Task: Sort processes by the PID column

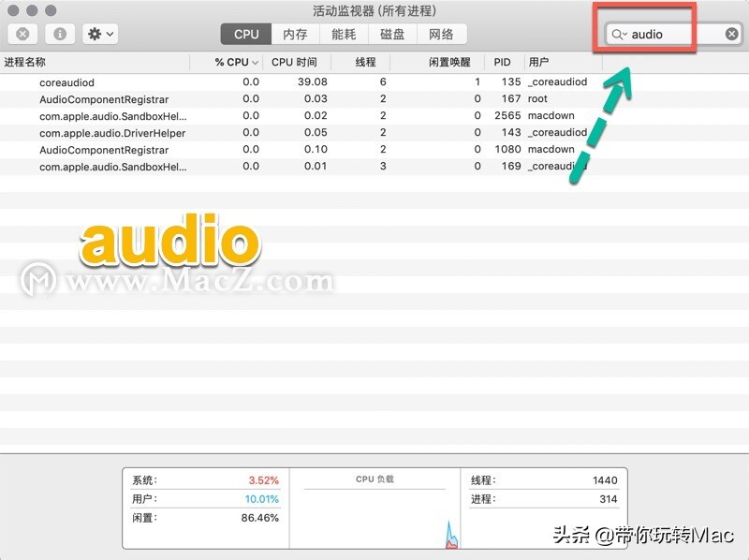Action: (x=502, y=62)
